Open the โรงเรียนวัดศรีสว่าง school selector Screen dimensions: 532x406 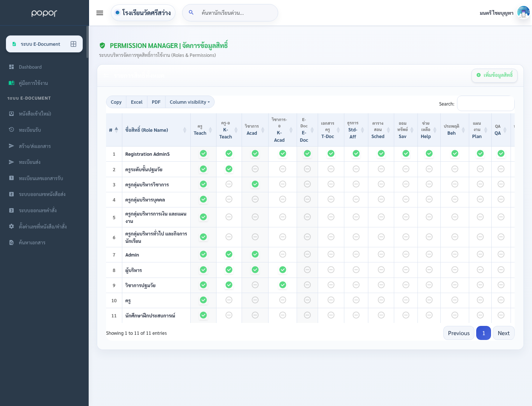click(x=143, y=13)
